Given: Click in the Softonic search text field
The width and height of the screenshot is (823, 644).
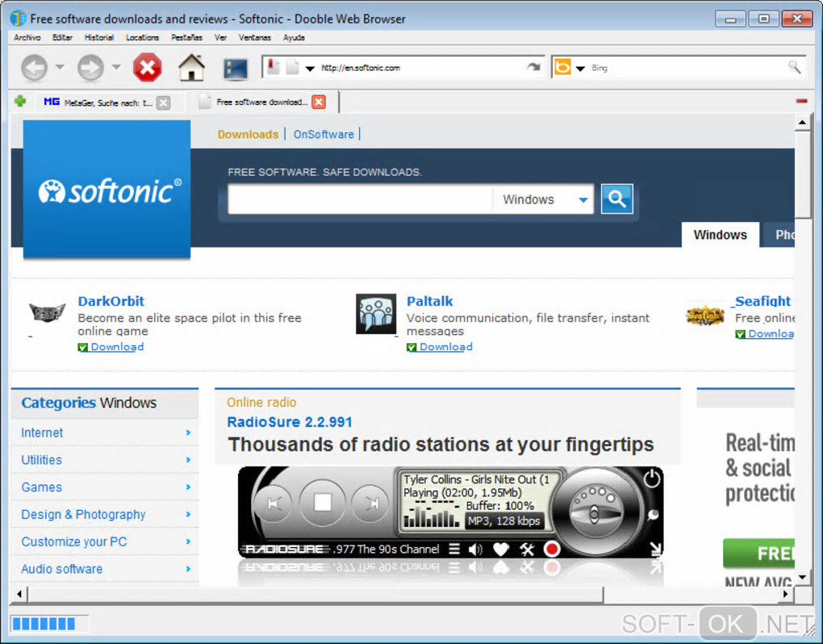Looking at the screenshot, I should (360, 199).
